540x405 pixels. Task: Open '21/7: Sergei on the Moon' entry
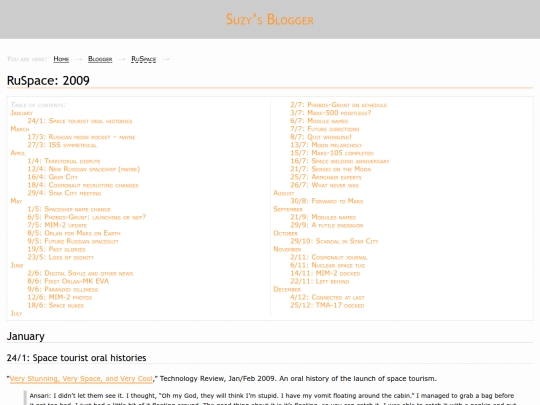331,169
